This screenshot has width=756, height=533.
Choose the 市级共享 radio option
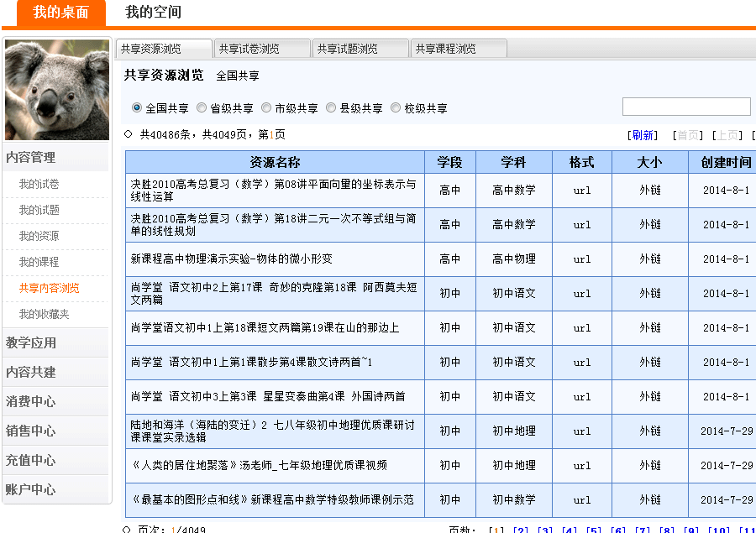tap(266, 108)
